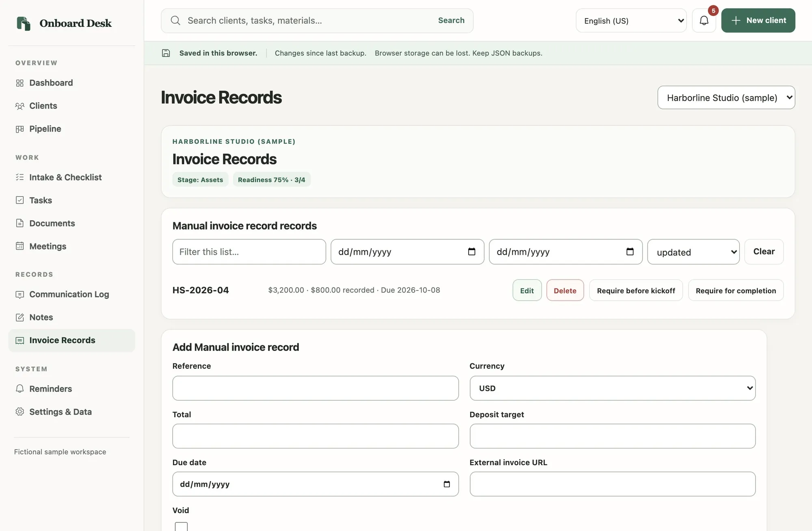Clear the list filters

tap(764, 251)
